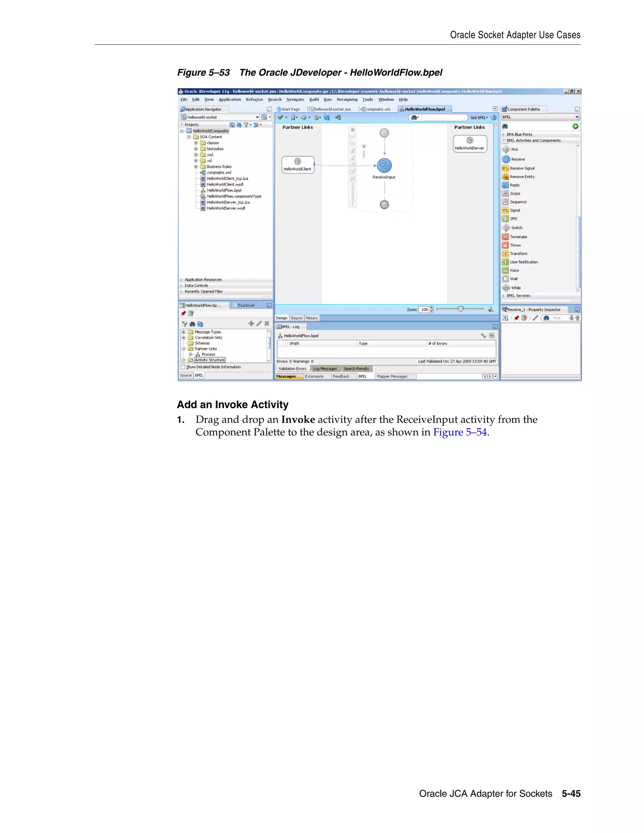
Task: Click the green add icon in Component Palette
Action: 575,126
